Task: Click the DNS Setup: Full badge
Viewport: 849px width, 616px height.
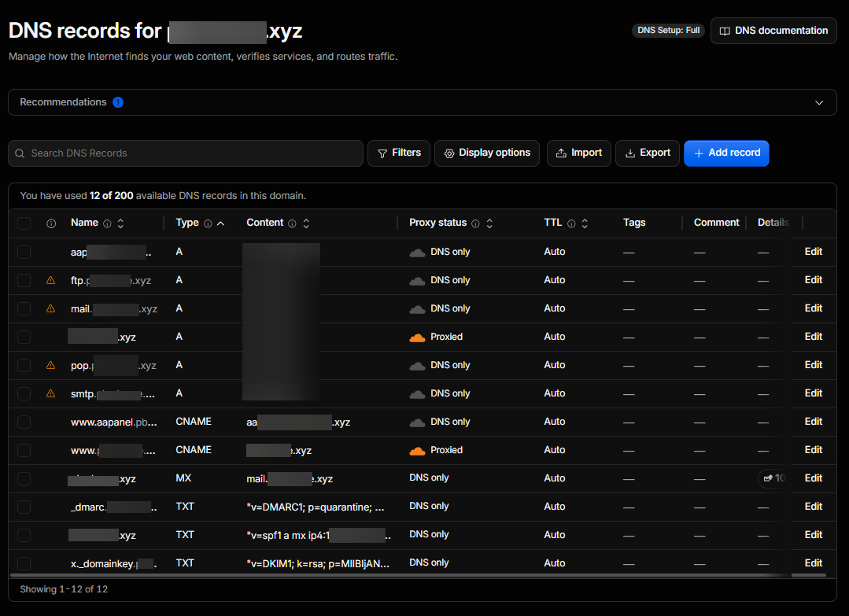Action: click(x=668, y=31)
